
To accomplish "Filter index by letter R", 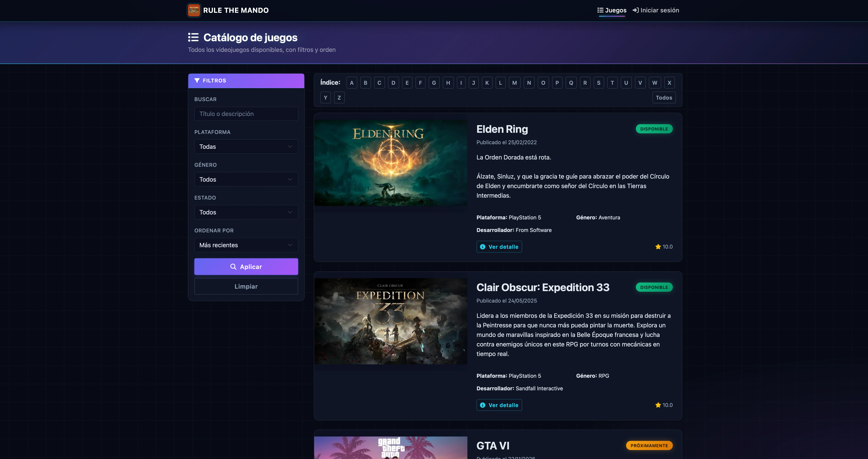I will [585, 83].
